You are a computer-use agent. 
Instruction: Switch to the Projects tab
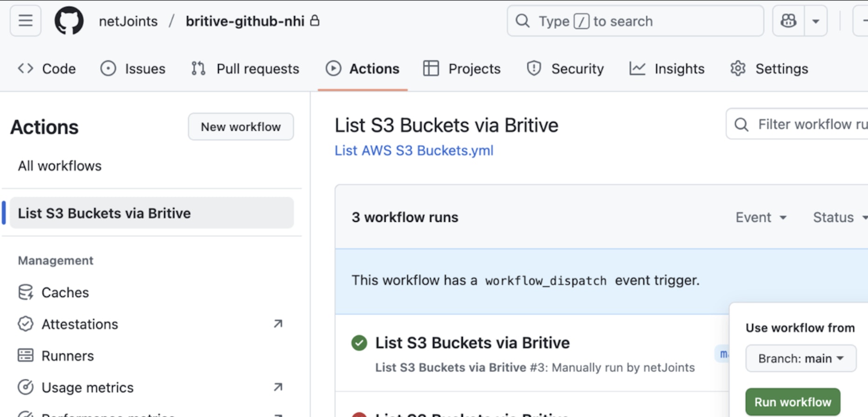pyautogui.click(x=462, y=69)
